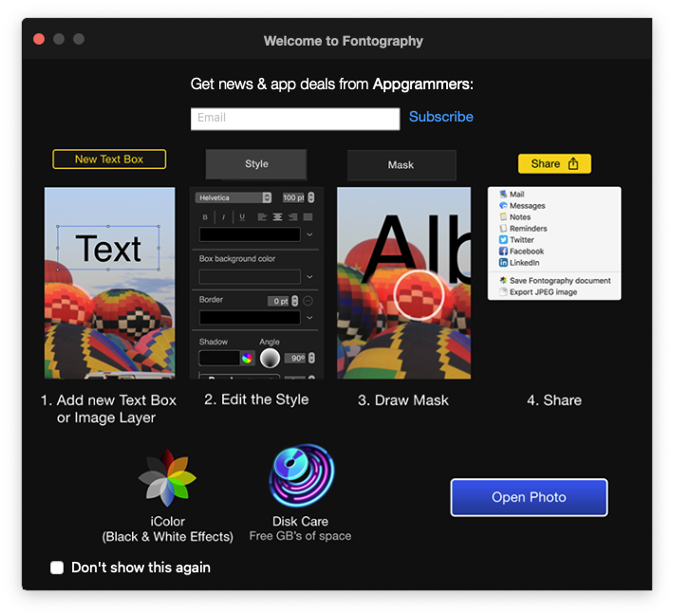
Task: Toggle the Don't show this again checkbox
Action: (x=57, y=568)
